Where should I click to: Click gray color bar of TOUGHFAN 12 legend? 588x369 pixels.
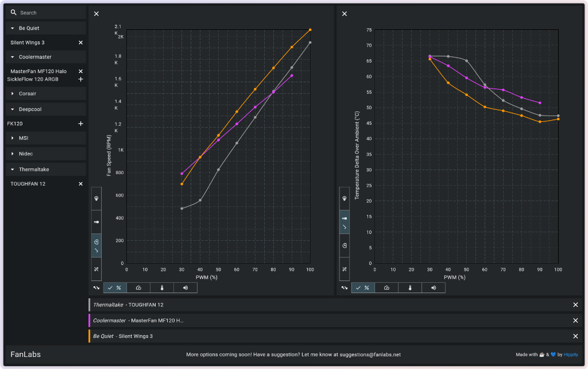pyautogui.click(x=89, y=305)
